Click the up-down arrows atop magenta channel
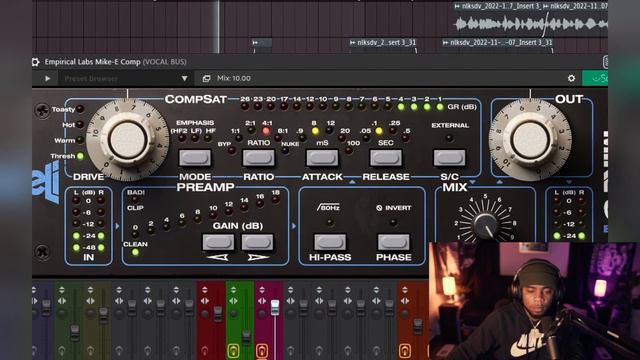640x360 pixels. tap(262, 290)
